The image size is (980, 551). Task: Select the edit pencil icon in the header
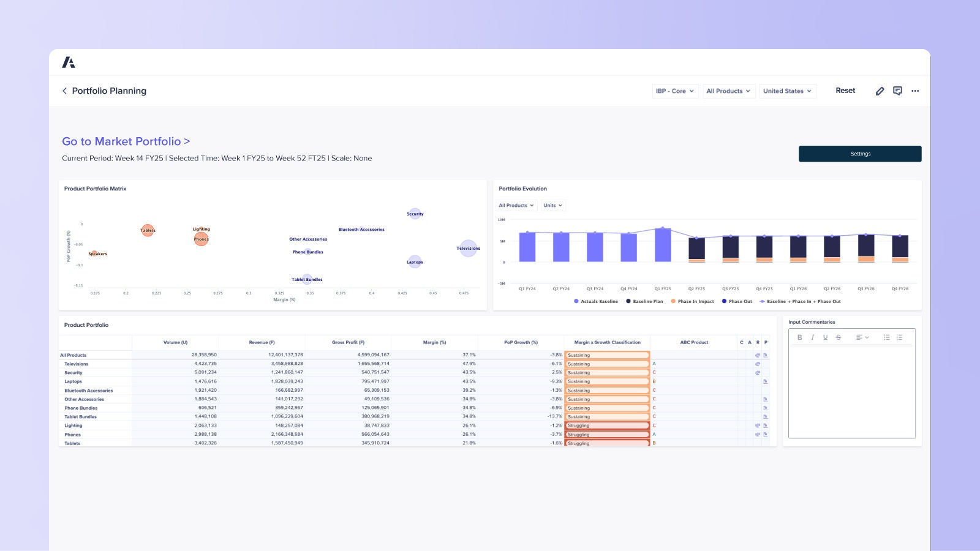[880, 91]
